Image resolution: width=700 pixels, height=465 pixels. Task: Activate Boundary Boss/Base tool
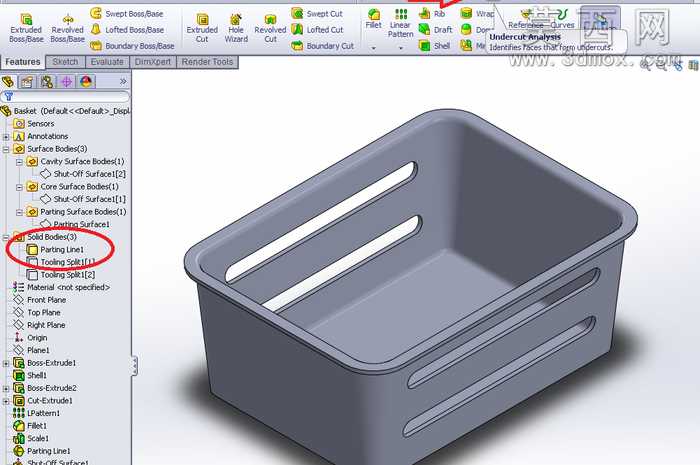click(x=132, y=46)
